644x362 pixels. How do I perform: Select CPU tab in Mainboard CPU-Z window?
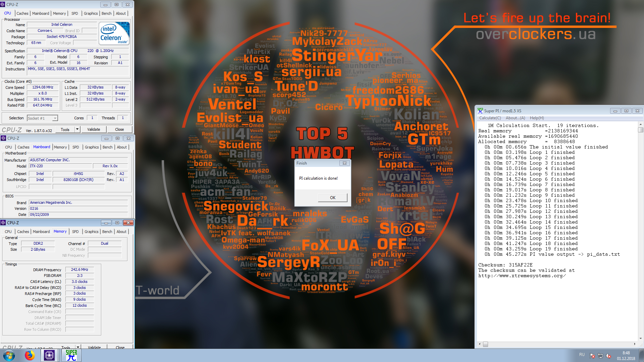(8, 147)
